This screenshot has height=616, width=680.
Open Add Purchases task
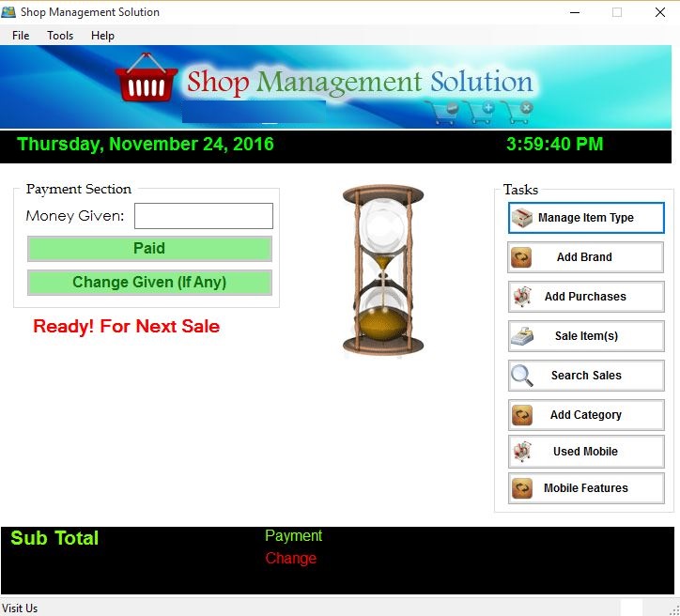coord(586,297)
